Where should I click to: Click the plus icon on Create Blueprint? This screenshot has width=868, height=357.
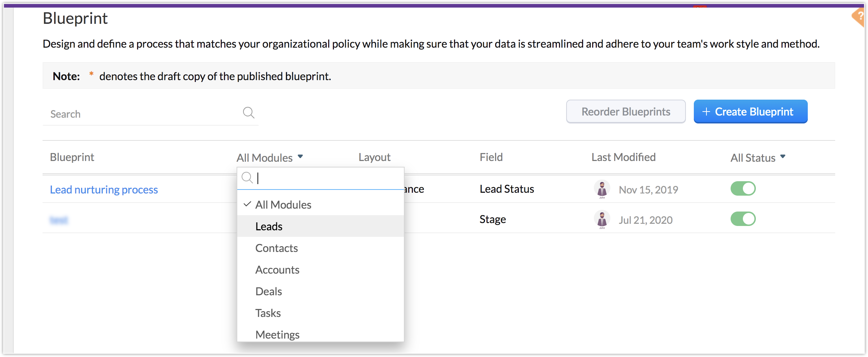click(706, 112)
